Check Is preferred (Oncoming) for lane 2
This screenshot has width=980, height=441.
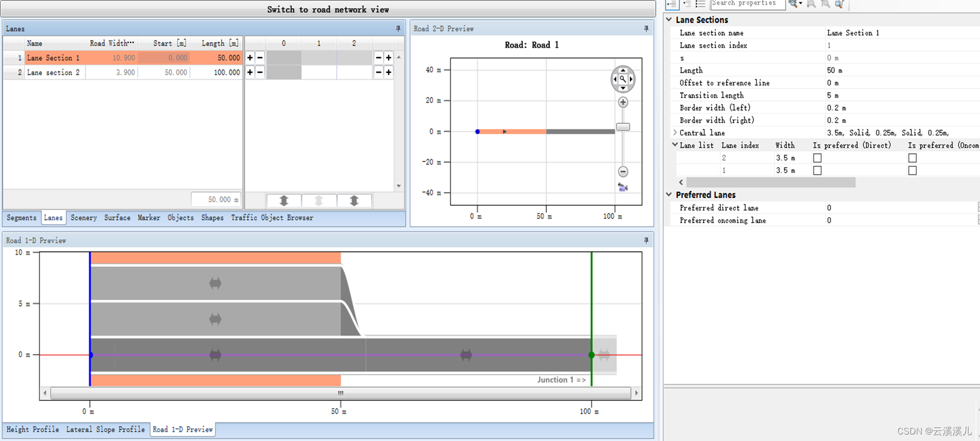pyautogui.click(x=912, y=158)
